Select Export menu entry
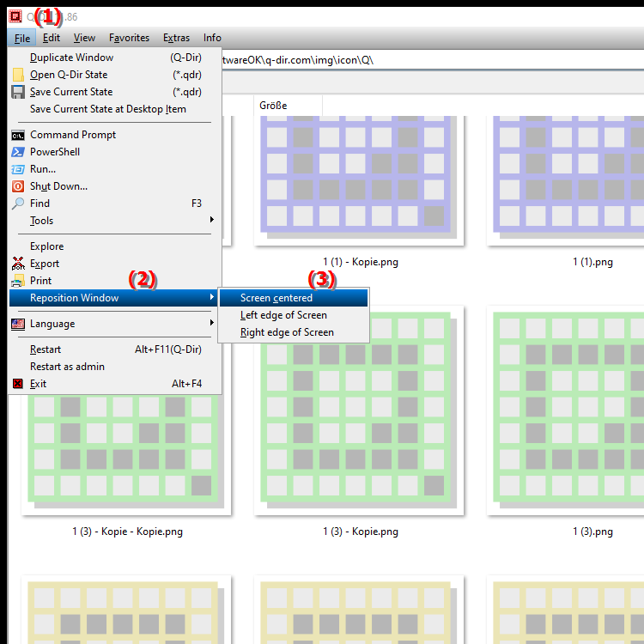 click(114, 264)
